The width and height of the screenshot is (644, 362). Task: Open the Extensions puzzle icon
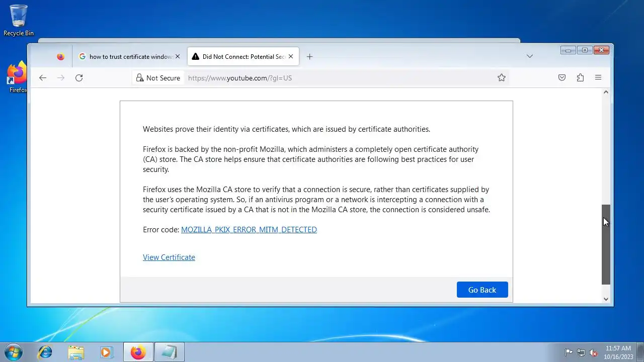pos(580,78)
